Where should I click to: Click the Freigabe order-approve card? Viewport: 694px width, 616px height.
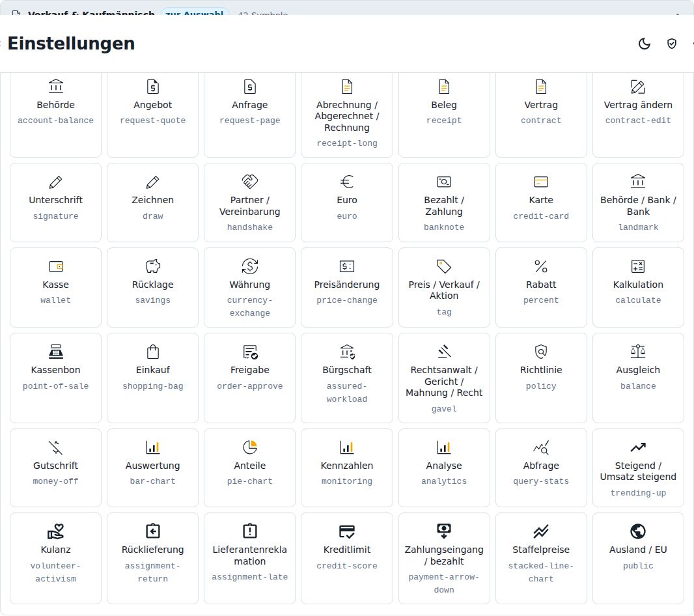(249, 378)
